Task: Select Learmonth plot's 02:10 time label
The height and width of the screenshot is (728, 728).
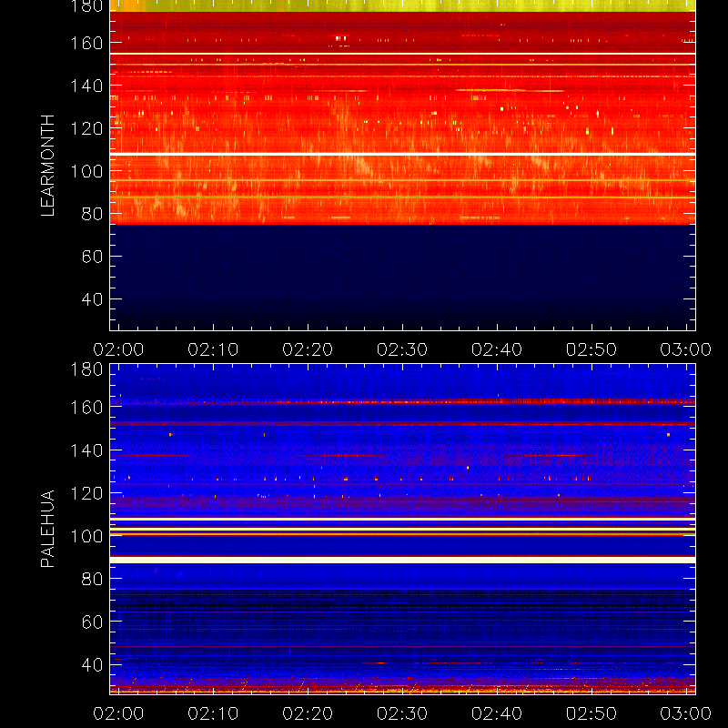Action: (x=213, y=349)
